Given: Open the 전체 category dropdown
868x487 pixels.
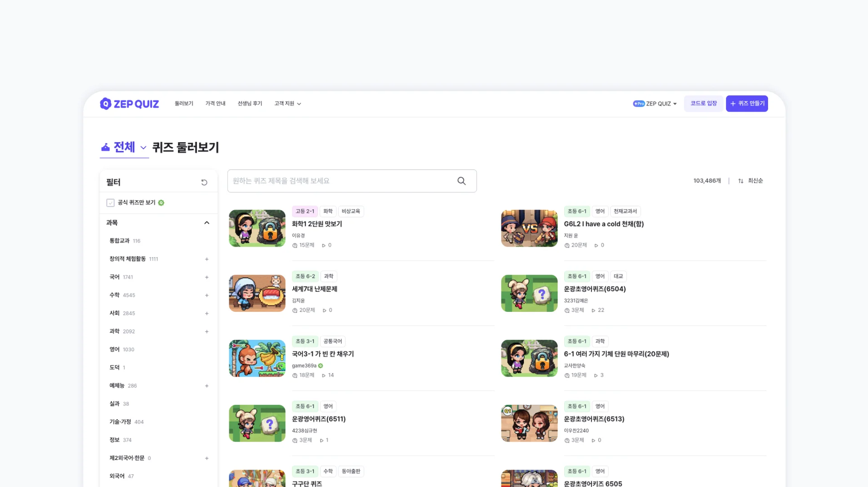Looking at the screenshot, I should pos(124,147).
